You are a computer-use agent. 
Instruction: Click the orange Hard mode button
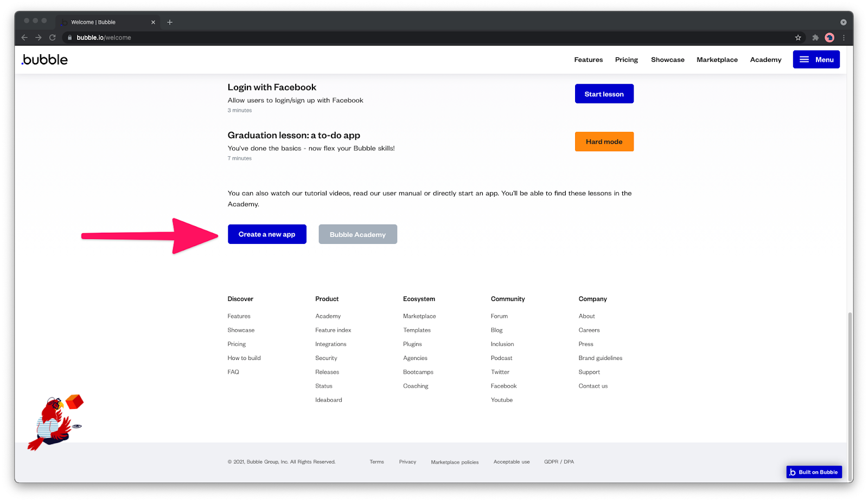(x=604, y=142)
